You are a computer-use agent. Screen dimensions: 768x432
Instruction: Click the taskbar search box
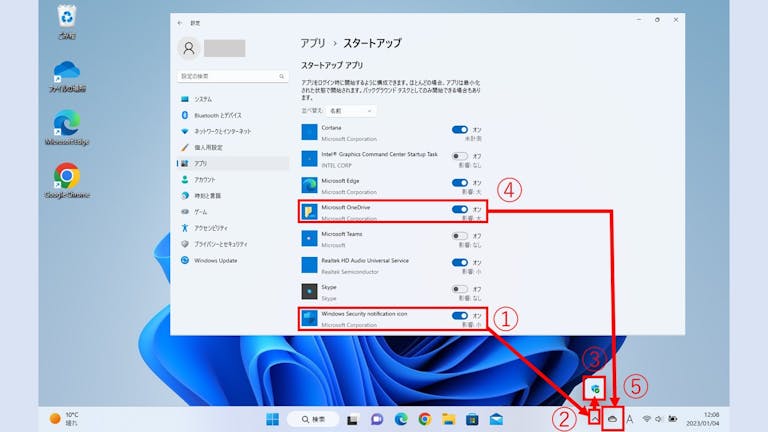(313, 419)
